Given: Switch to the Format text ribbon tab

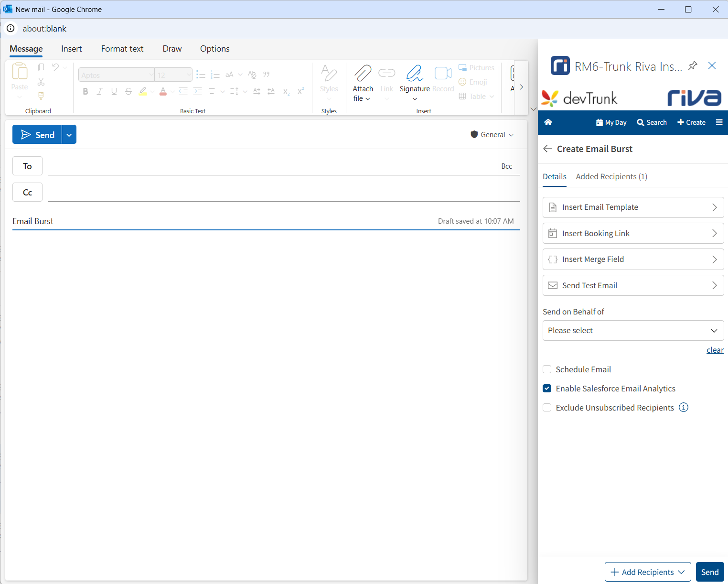Looking at the screenshot, I should [x=122, y=49].
